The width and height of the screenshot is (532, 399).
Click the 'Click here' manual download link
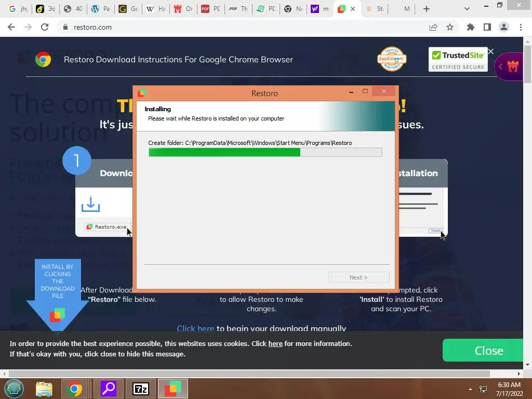point(195,328)
